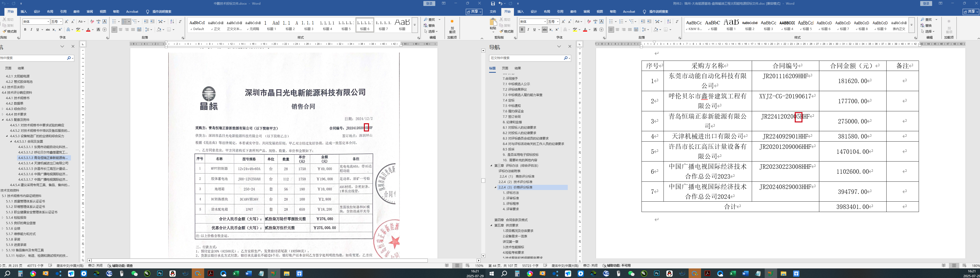The height and width of the screenshot is (278, 980).
Task: Toggle strikethrough in the right Word window
Action: 545,30
